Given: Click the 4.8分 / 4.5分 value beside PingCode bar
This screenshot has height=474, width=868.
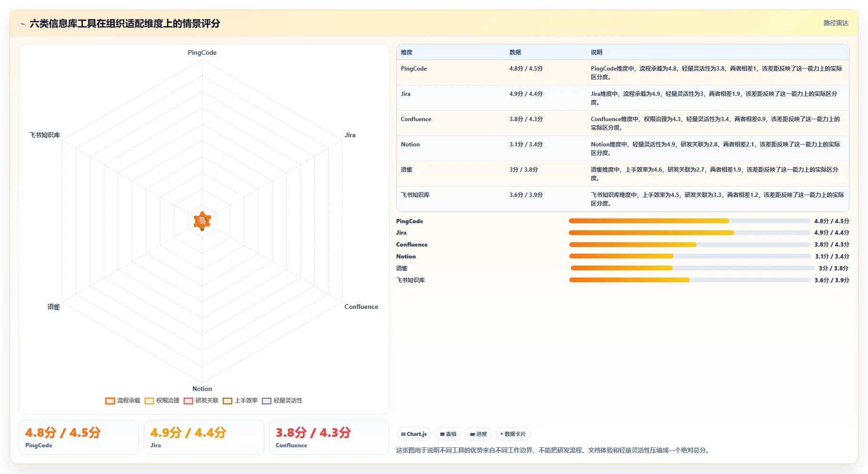Looking at the screenshot, I should pyautogui.click(x=832, y=221).
